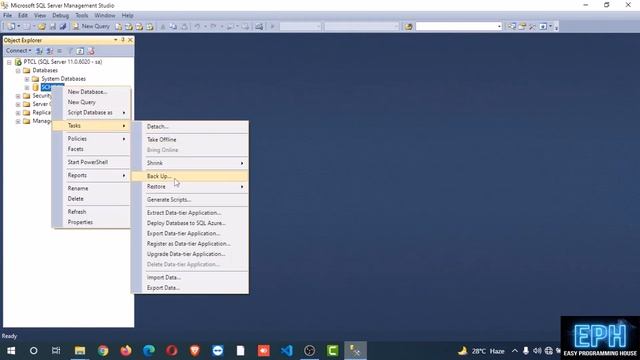Choose Import Data in Tasks submenu
Viewport: 640px width, 360px height.
(190, 277)
